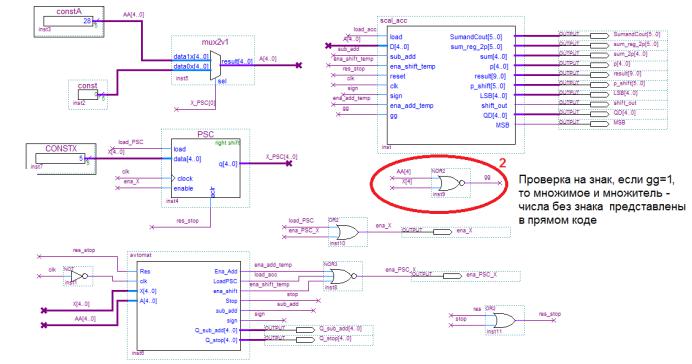Image resolution: width=692 pixels, height=364 pixels.
Task: Click the value 5 in CONSTX
Action: (x=81, y=158)
